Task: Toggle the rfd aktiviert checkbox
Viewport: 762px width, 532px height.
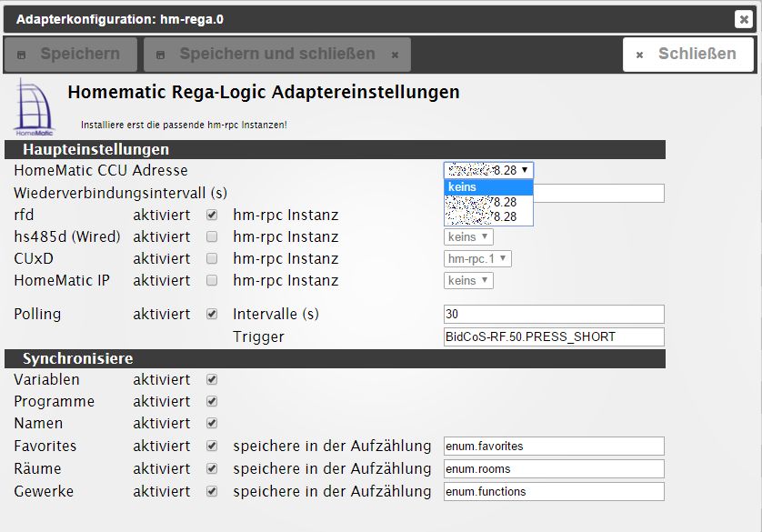Action: tap(212, 216)
